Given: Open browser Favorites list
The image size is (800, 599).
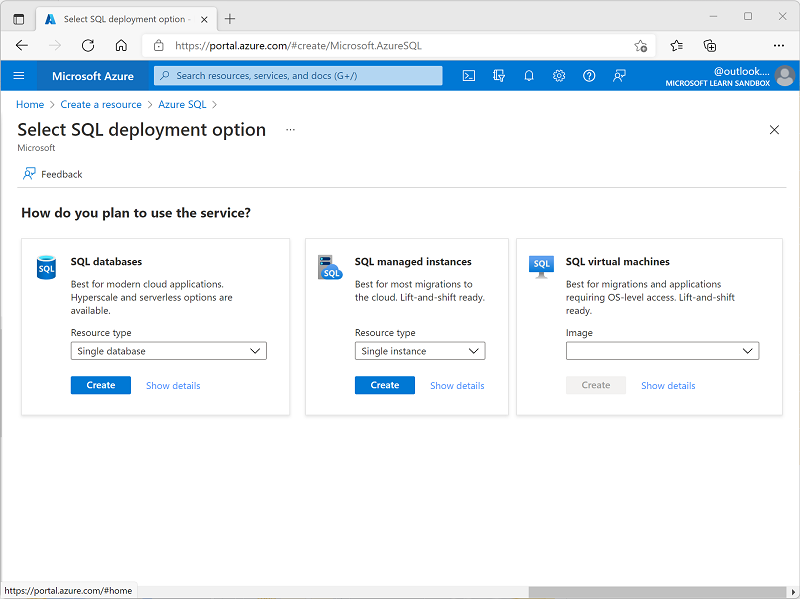Looking at the screenshot, I should [677, 45].
